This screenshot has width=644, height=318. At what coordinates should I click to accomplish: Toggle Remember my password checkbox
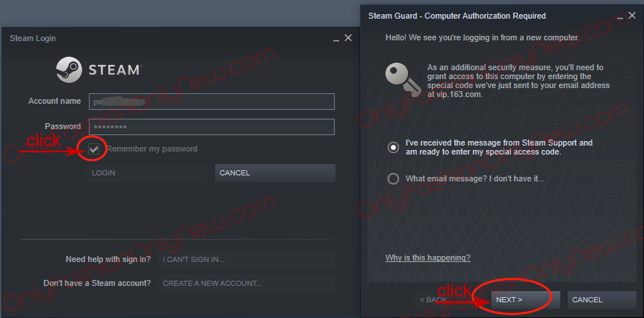pos(94,149)
